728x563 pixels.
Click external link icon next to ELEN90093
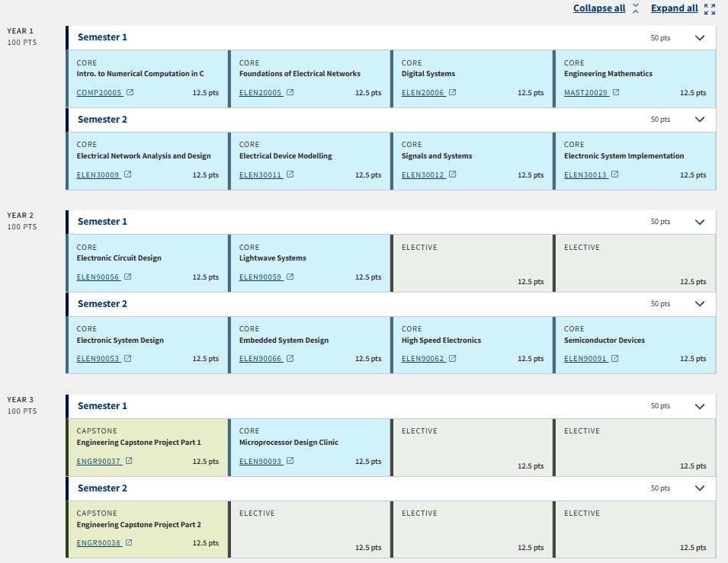290,461
